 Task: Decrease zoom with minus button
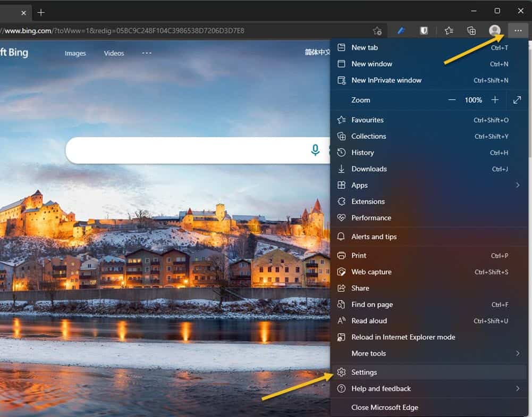point(452,100)
